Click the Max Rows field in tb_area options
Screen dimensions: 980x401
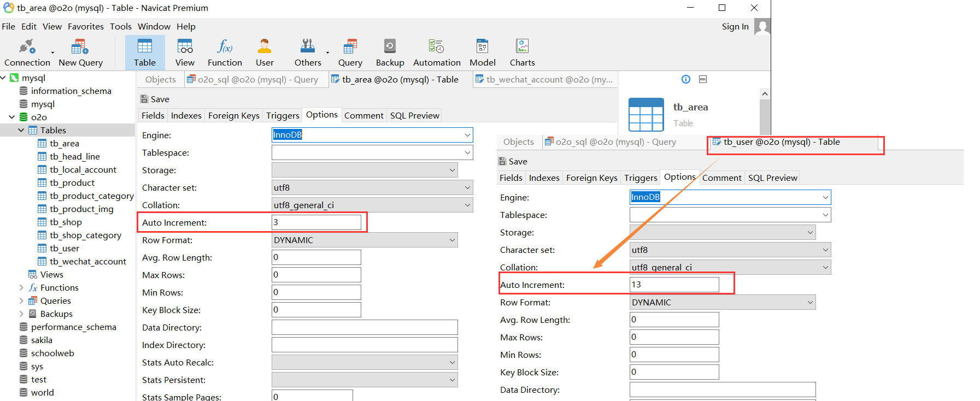point(316,275)
